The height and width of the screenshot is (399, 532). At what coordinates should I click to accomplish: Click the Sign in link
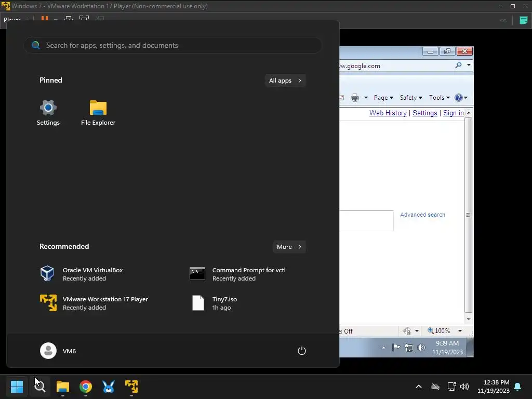[x=453, y=113]
